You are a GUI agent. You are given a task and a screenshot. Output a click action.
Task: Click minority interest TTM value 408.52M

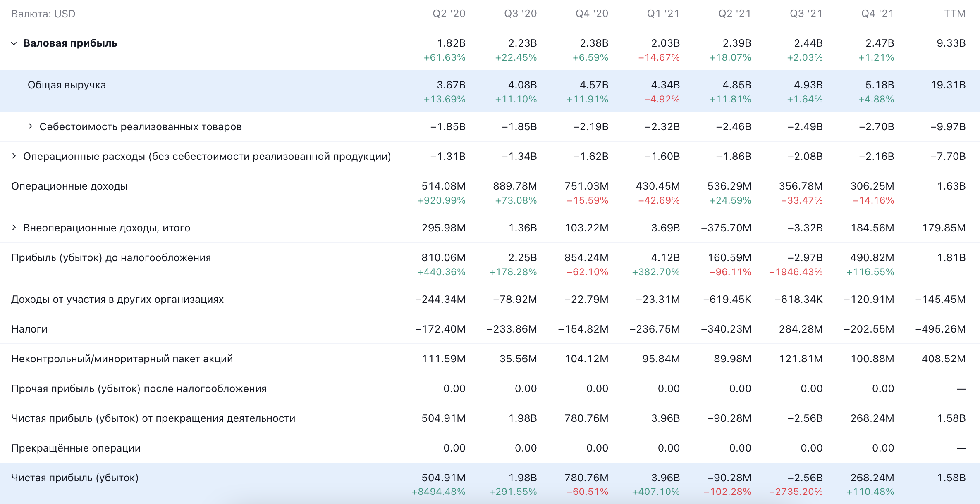(944, 359)
